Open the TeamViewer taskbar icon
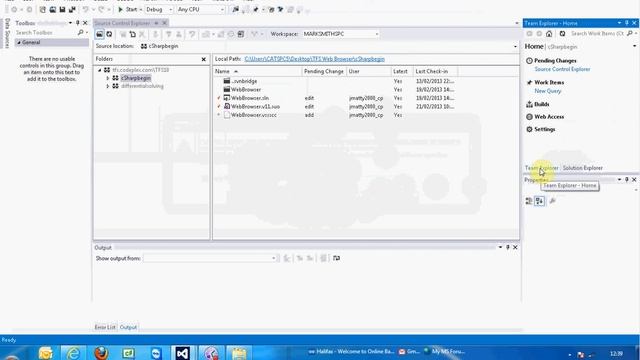Image resolution: width=640 pixels, height=360 pixels. (x=156, y=353)
